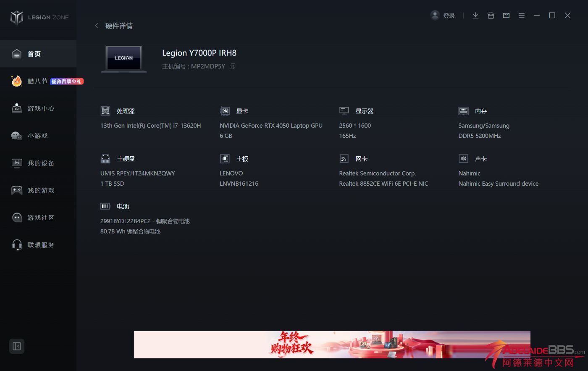Click the 年终购物狂欢 promotional banner
Image resolution: width=588 pixels, height=371 pixels.
332,345
